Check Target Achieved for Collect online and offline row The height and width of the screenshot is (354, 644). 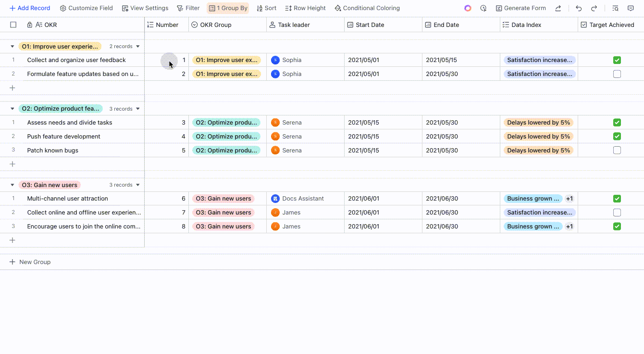pyautogui.click(x=617, y=213)
